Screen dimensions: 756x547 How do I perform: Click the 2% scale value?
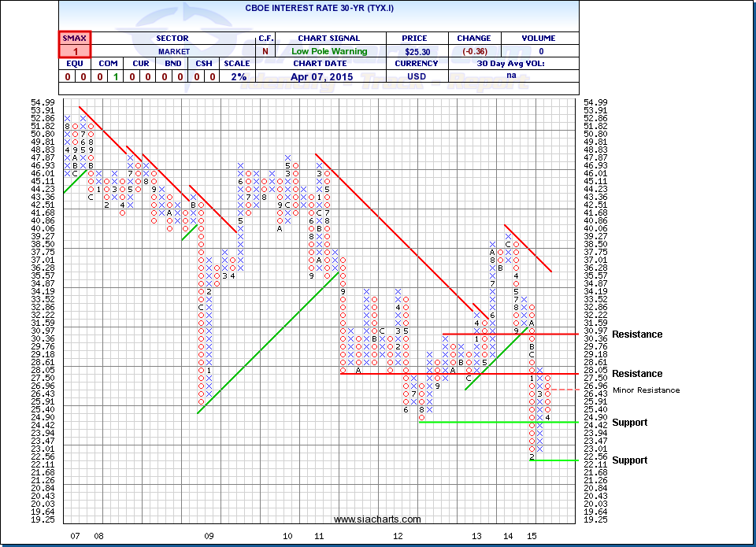239,77
